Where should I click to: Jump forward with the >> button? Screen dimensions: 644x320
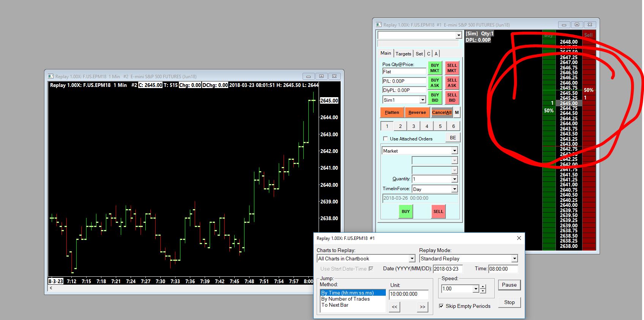[422, 307]
